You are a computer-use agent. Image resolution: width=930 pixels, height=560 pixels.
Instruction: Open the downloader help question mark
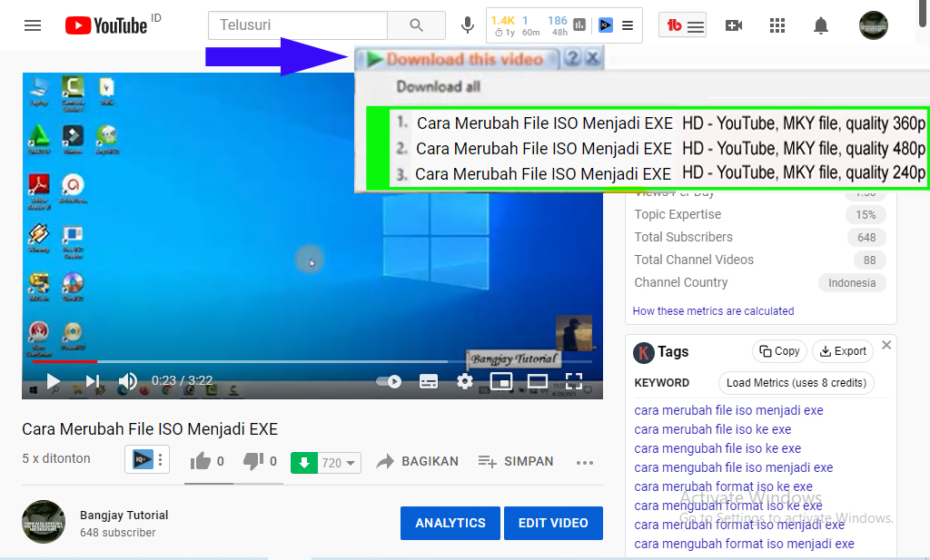[572, 58]
